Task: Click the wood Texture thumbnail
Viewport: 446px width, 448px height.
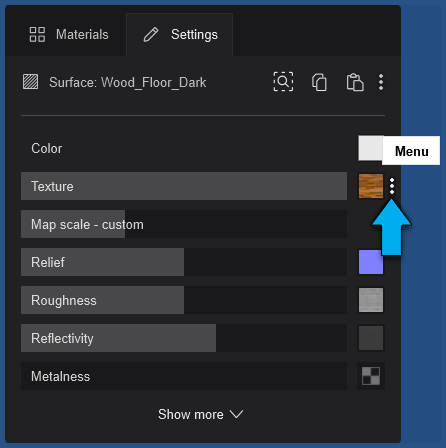Action: coord(371,186)
